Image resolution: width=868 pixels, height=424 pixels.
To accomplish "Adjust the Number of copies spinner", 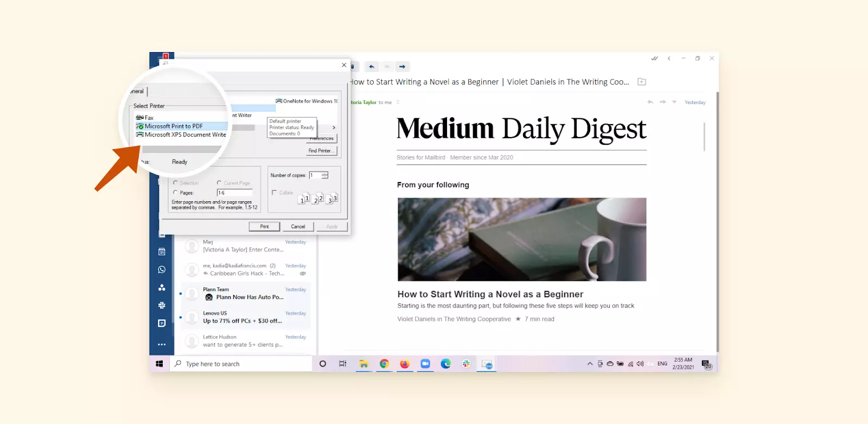I will tap(325, 175).
